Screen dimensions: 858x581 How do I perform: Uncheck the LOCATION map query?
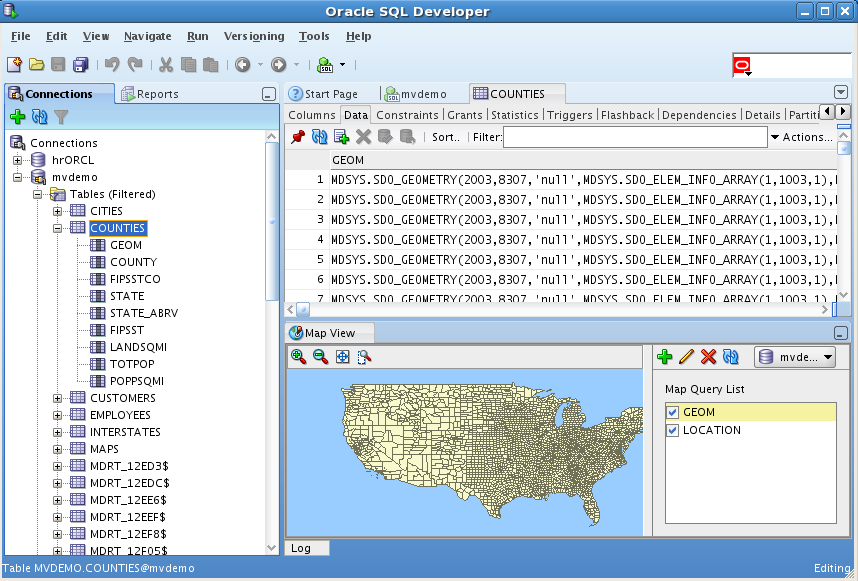[673, 431]
